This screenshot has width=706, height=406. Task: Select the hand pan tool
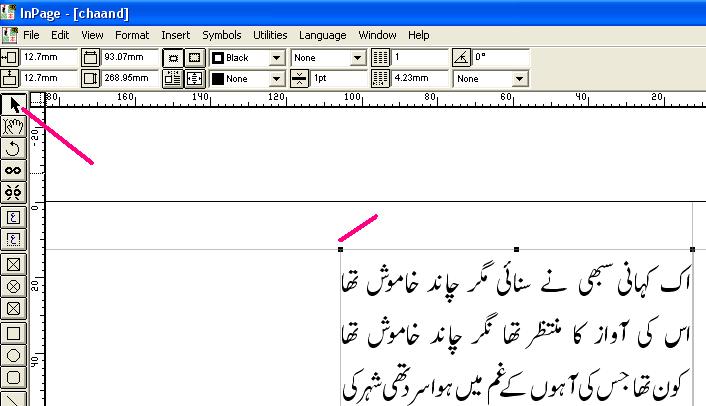14,125
